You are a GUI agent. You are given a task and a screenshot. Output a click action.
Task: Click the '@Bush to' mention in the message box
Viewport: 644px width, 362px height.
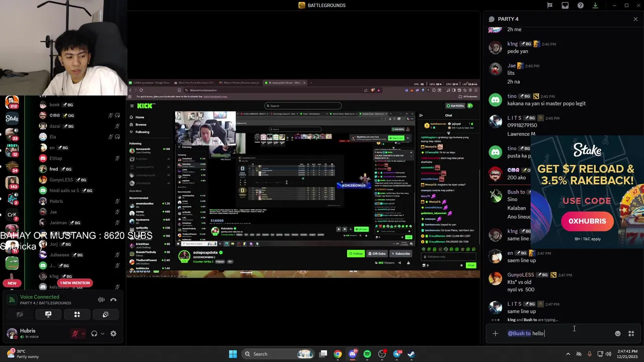point(519,333)
